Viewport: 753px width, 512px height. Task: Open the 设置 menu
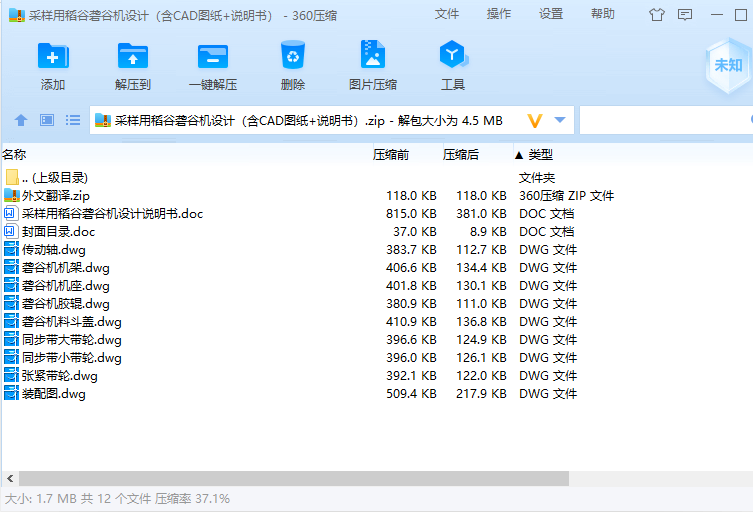click(550, 14)
